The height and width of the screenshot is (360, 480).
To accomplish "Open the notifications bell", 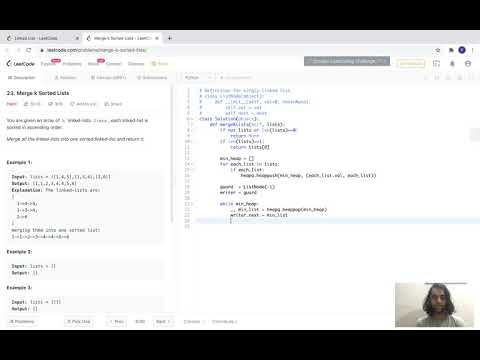I will click(452, 63).
